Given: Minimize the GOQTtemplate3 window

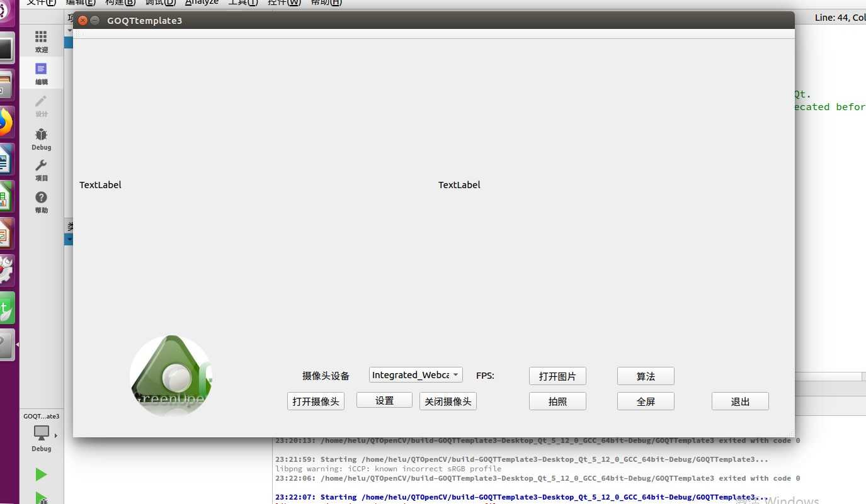Looking at the screenshot, I should click(95, 20).
